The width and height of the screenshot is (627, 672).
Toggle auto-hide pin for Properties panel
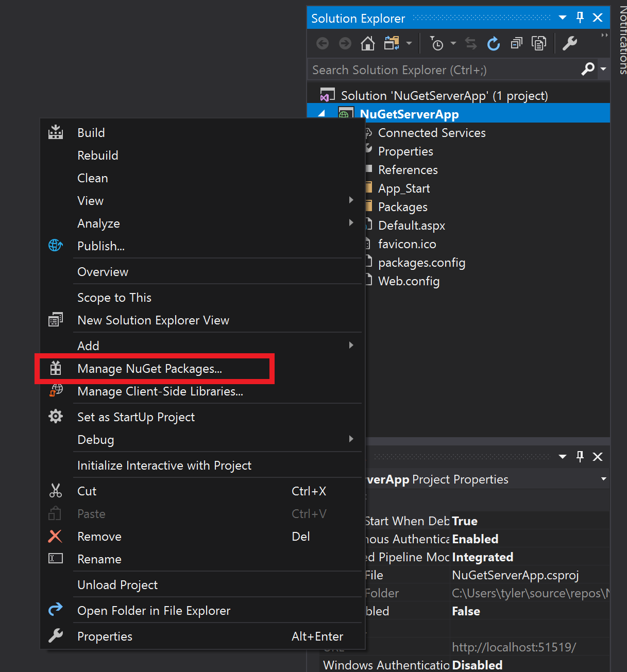point(580,456)
